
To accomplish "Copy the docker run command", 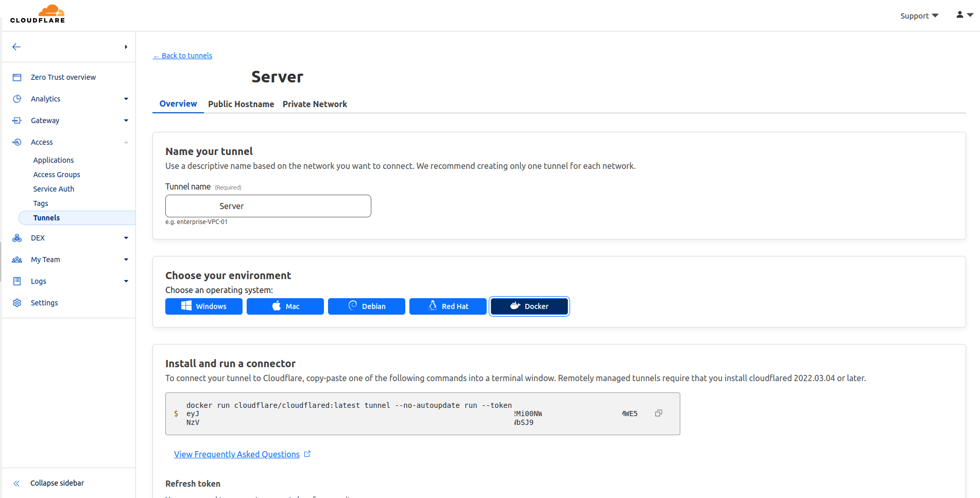I will tap(658, 413).
